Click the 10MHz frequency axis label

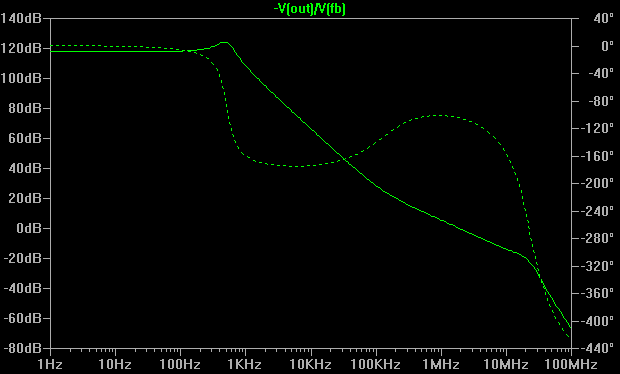coord(506,364)
